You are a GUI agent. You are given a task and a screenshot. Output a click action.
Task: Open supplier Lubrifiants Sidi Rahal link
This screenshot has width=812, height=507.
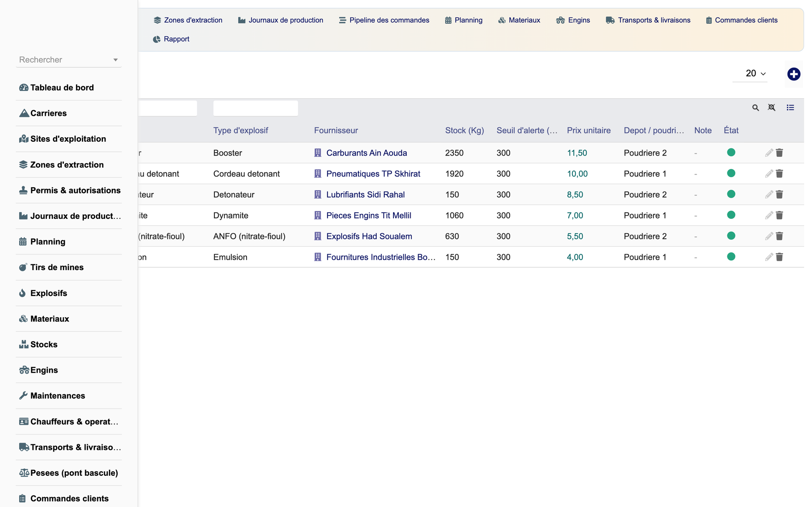(x=366, y=195)
